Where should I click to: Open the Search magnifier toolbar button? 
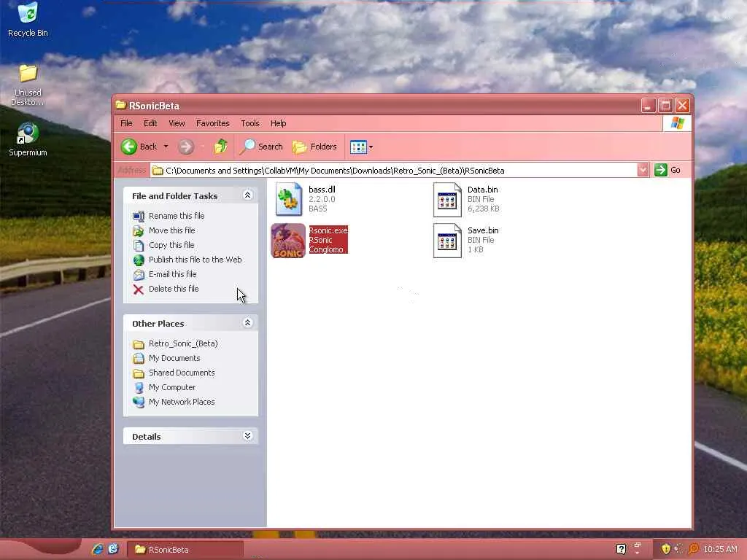coord(262,147)
